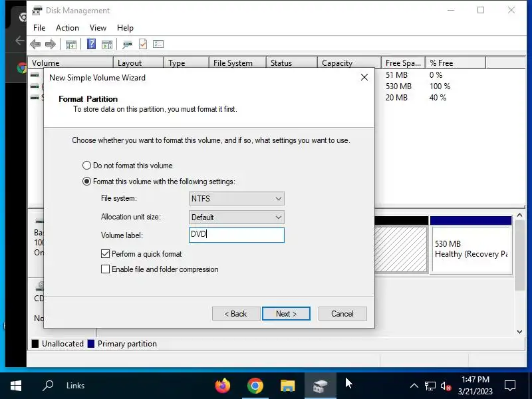Click the taskbar clock showing 1:47 PM
Screen dimensions: 532x399
click(x=475, y=386)
